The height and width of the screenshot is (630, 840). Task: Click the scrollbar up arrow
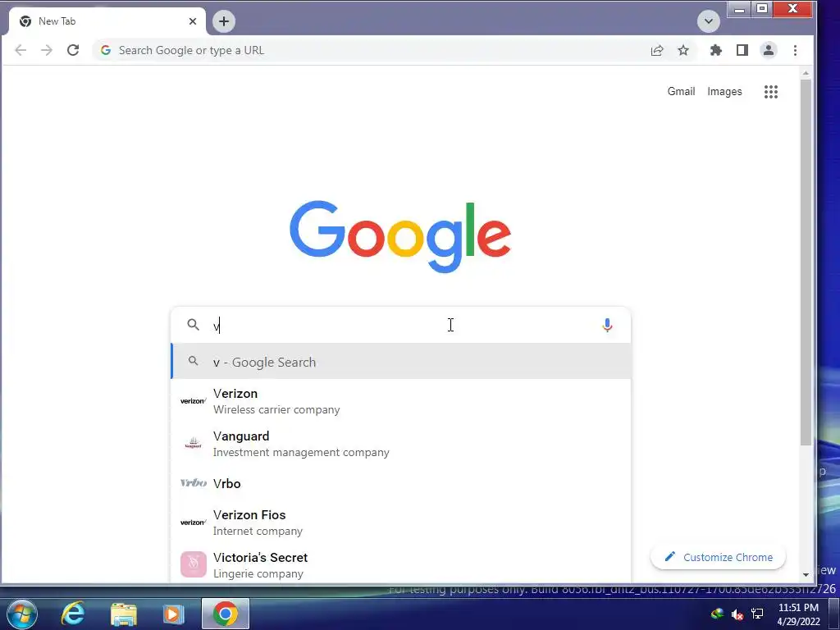pyautogui.click(x=806, y=73)
